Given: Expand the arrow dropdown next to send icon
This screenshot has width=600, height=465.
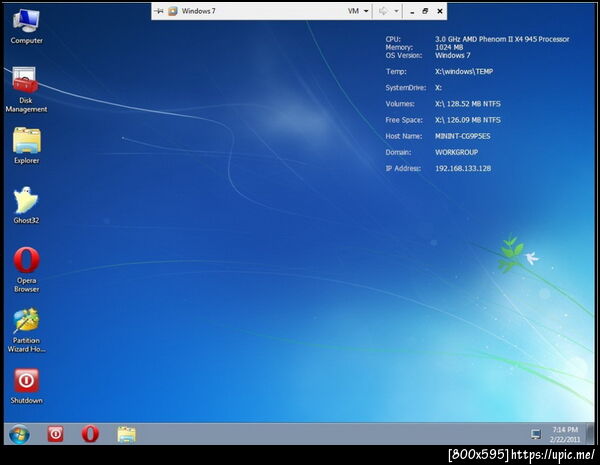Looking at the screenshot, I should point(396,11).
